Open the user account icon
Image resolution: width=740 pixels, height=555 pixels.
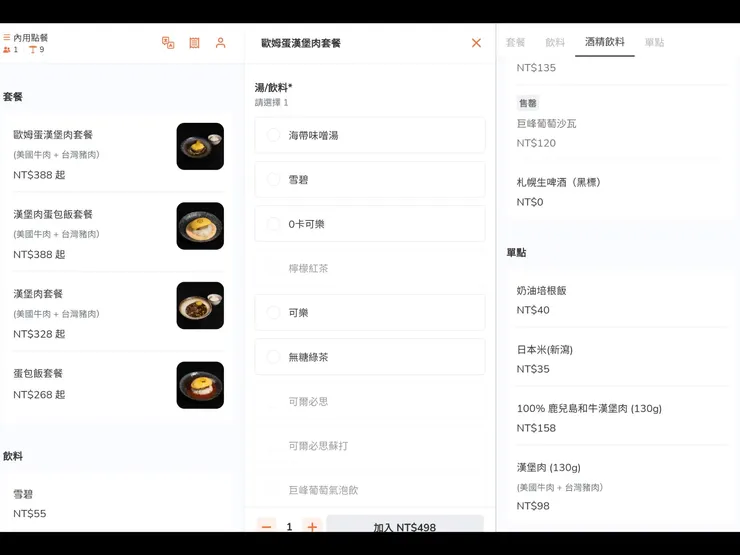[220, 43]
